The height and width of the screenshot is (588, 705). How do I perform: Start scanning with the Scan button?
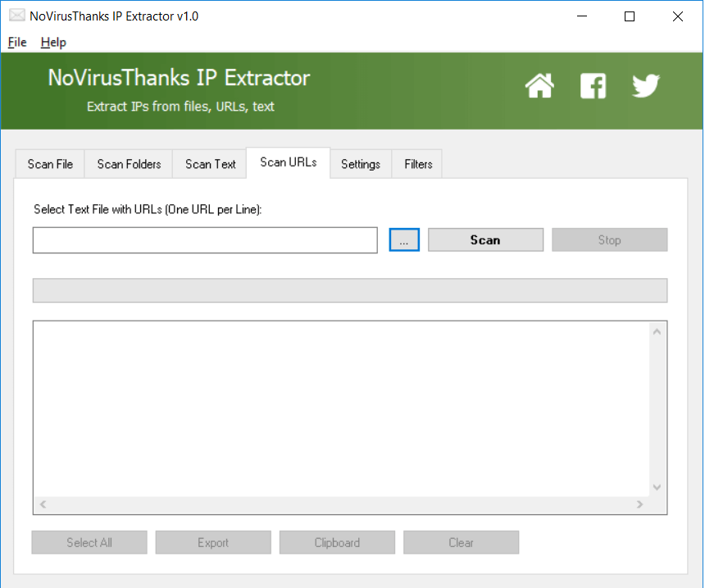point(485,239)
